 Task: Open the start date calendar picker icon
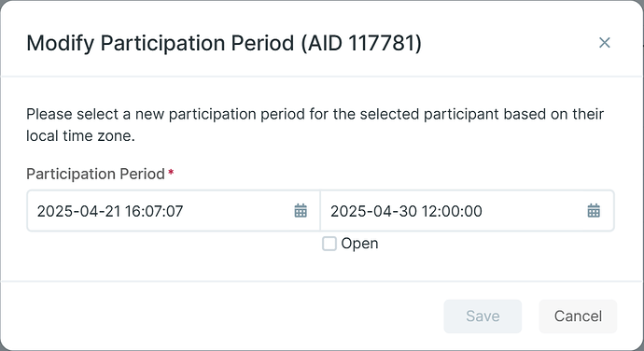(301, 210)
